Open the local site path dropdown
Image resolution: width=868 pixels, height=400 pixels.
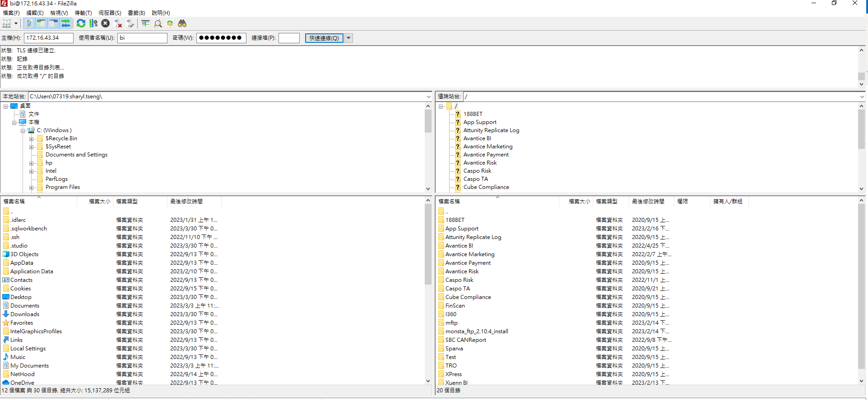click(428, 97)
